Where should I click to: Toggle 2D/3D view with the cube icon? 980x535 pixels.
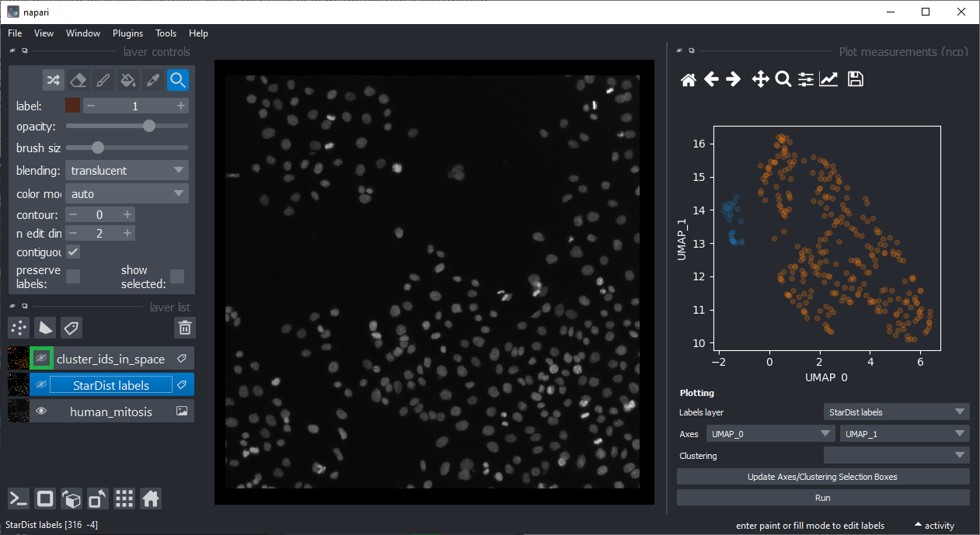click(x=71, y=499)
